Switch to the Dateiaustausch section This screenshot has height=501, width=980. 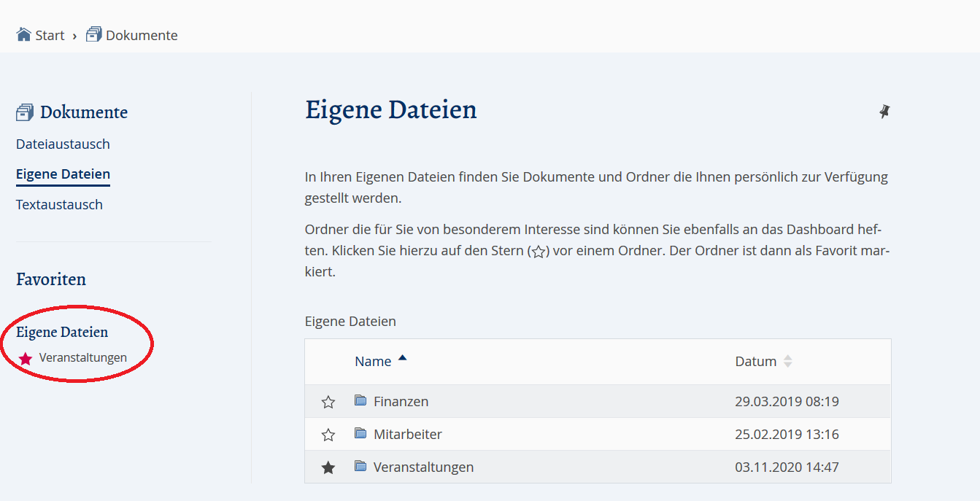click(x=63, y=144)
